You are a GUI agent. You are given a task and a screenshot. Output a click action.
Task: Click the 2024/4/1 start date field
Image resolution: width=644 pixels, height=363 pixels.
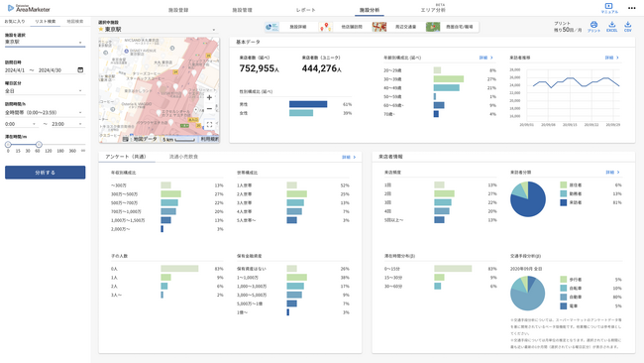[15, 70]
